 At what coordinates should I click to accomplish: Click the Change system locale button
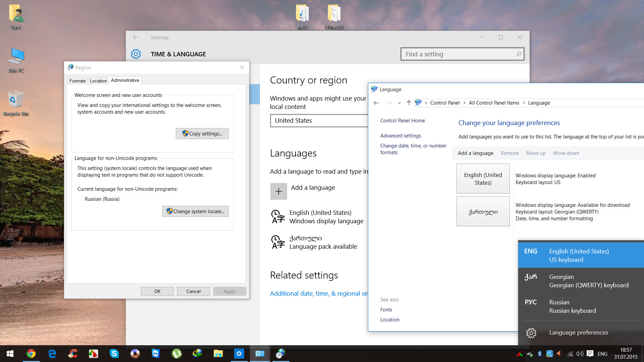pyautogui.click(x=196, y=212)
